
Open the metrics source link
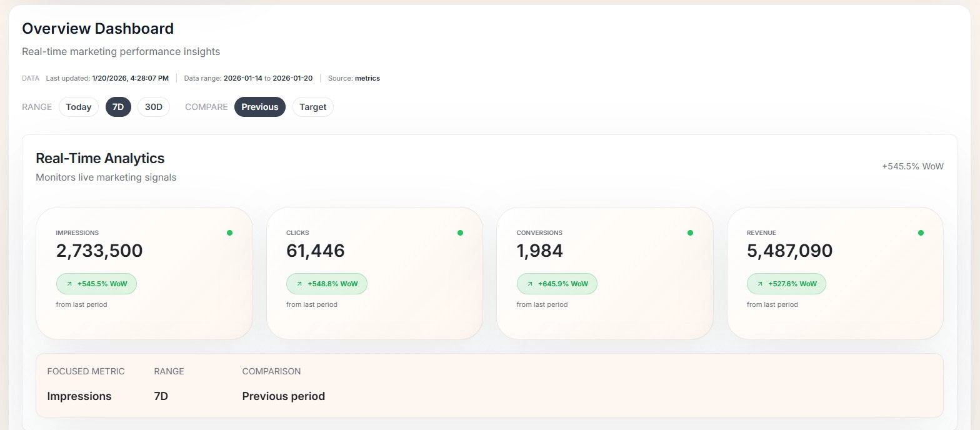click(367, 78)
